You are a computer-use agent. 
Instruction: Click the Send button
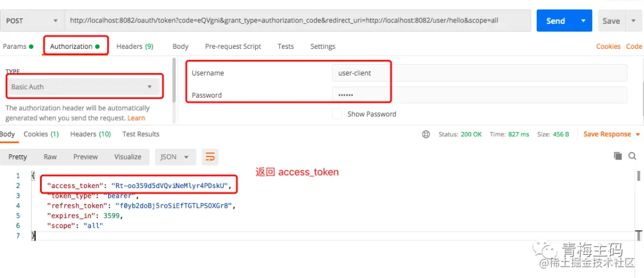coord(556,20)
